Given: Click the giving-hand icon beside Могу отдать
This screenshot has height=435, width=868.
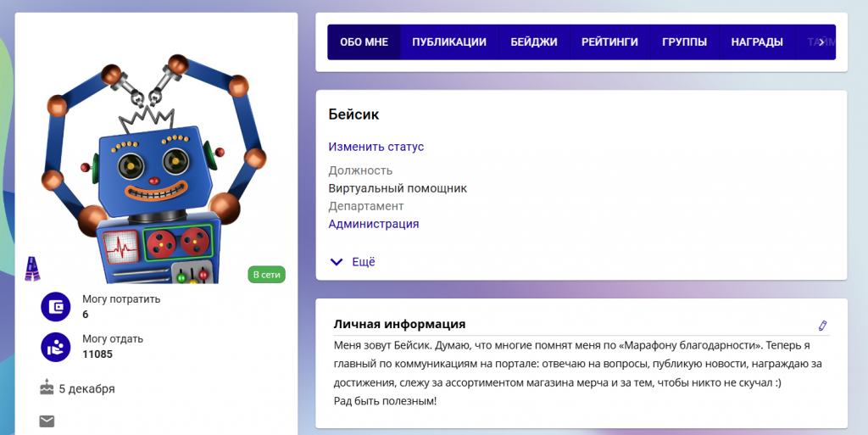Looking at the screenshot, I should click(x=55, y=346).
